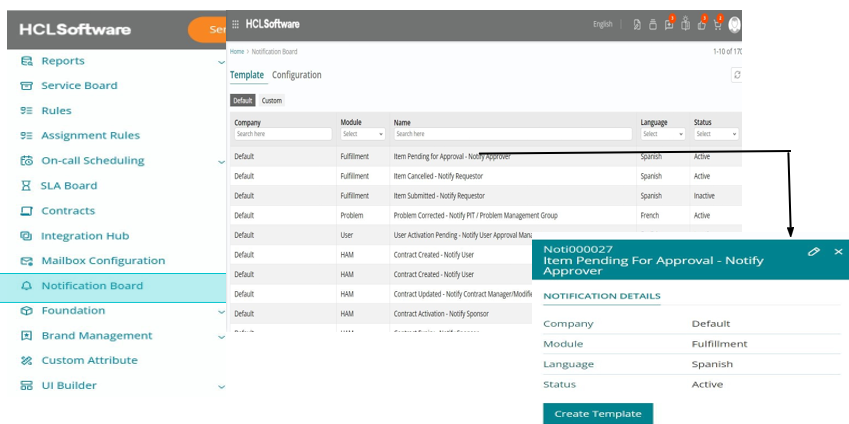
Task: Click the Integration Hub sidebar icon
Action: (27, 236)
